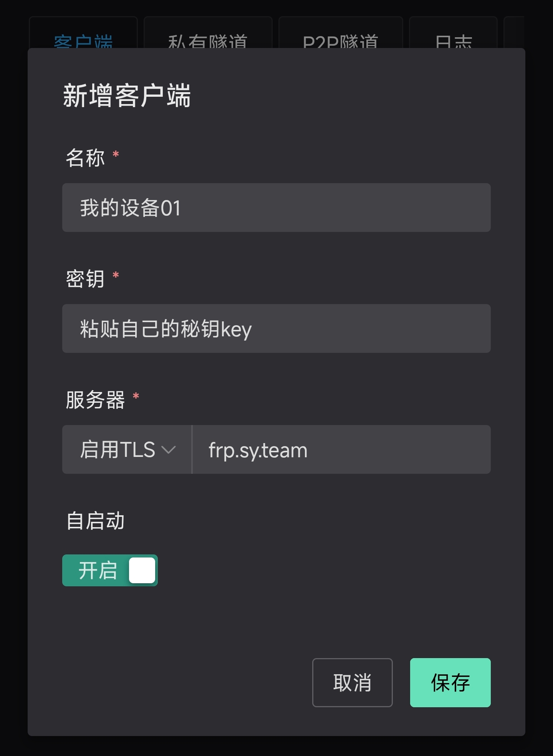
Task: Focus the frp.sy.team server address field
Action: tap(341, 450)
